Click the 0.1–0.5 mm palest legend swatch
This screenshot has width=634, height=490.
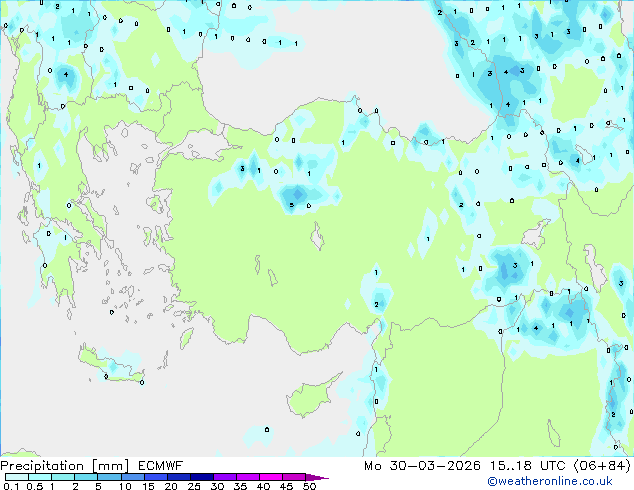pyautogui.click(x=17, y=477)
